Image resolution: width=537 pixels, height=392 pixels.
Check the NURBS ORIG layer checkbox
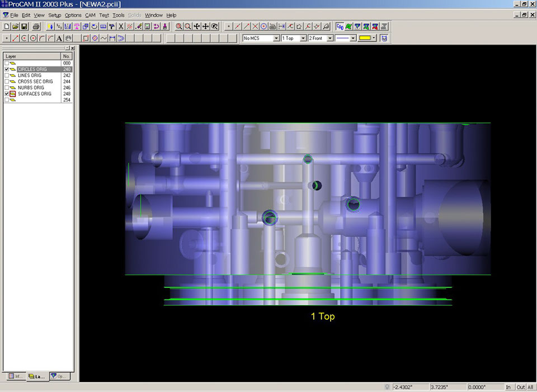[x=7, y=88]
